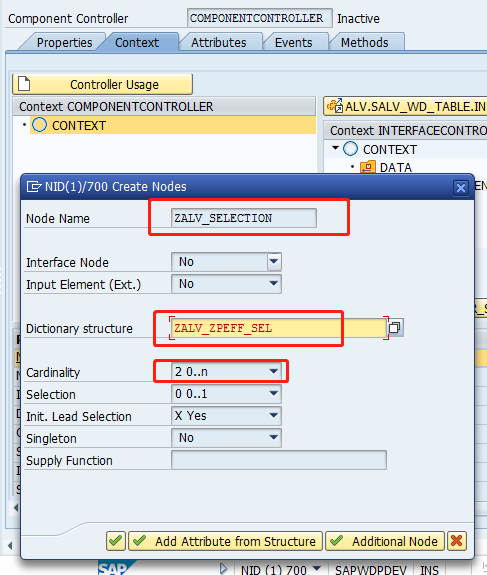
Task: Click the ALV component usage icon
Action: click(x=335, y=106)
